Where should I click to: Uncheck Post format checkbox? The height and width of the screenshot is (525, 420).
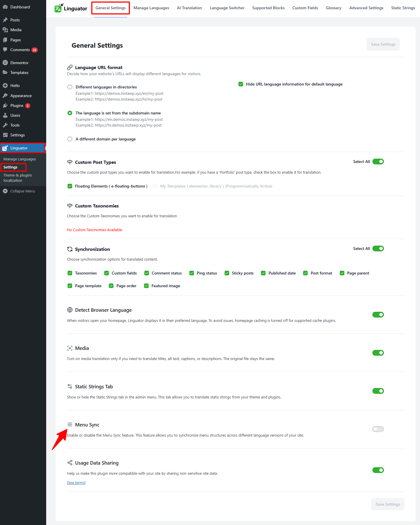[x=305, y=273]
